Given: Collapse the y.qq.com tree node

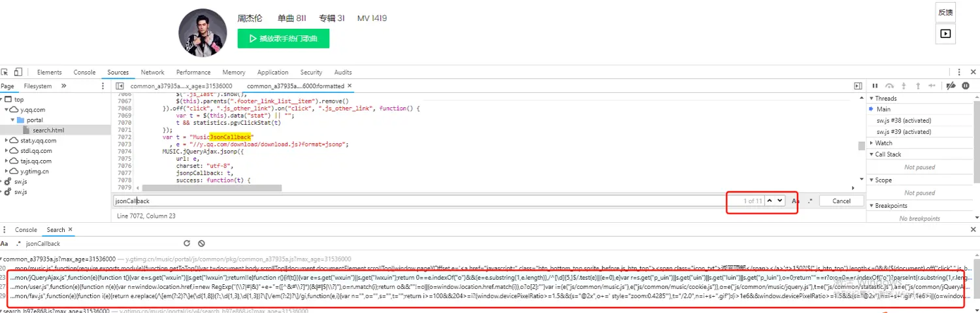Looking at the screenshot, I should tap(7, 110).
